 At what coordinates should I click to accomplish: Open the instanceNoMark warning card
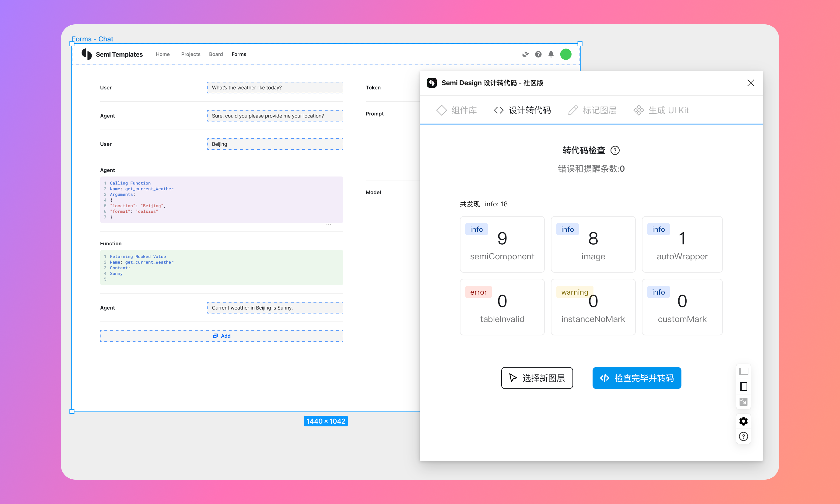click(593, 307)
